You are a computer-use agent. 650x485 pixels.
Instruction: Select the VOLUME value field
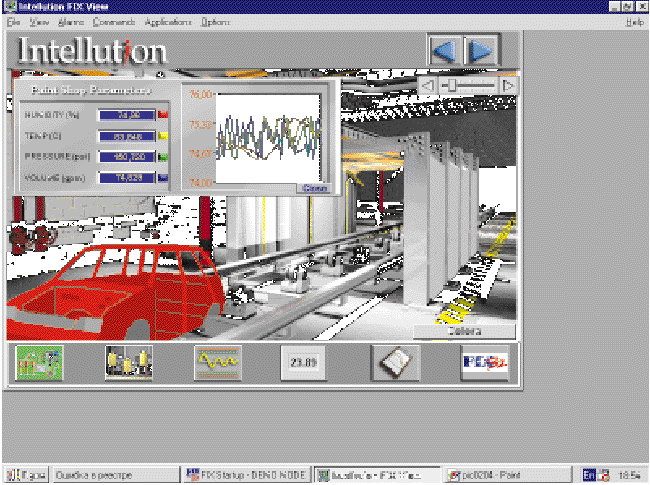tap(127, 178)
